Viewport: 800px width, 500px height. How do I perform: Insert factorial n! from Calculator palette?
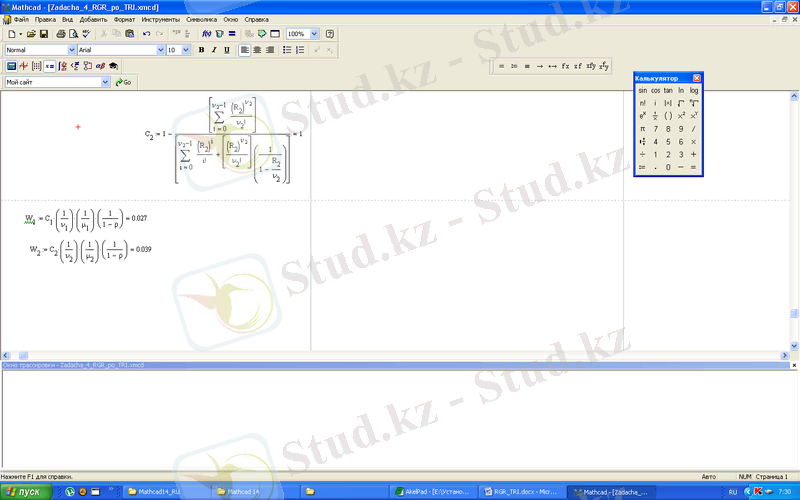point(642,103)
